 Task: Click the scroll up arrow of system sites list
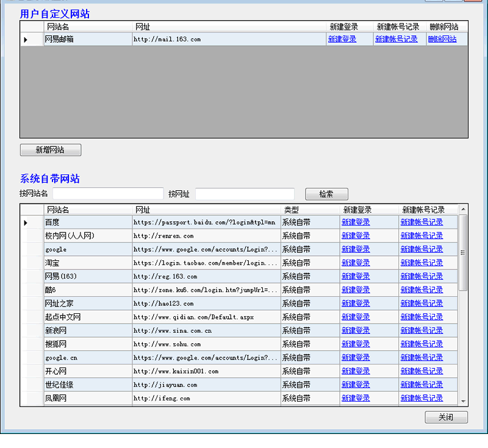463,209
